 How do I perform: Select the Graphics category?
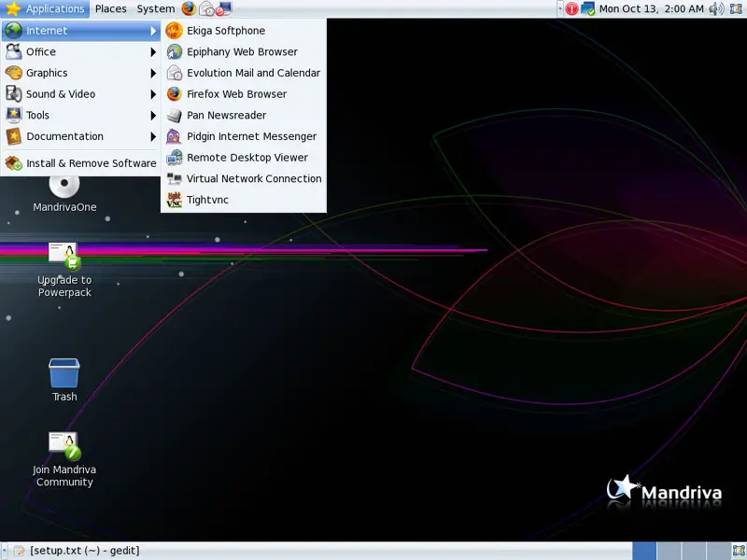[81, 73]
